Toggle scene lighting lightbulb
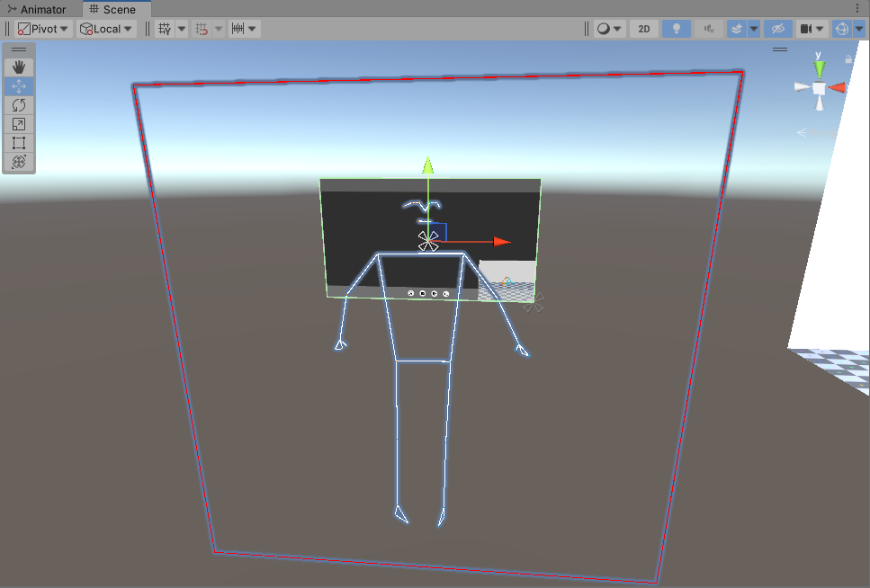This screenshot has width=870, height=588. tap(677, 29)
